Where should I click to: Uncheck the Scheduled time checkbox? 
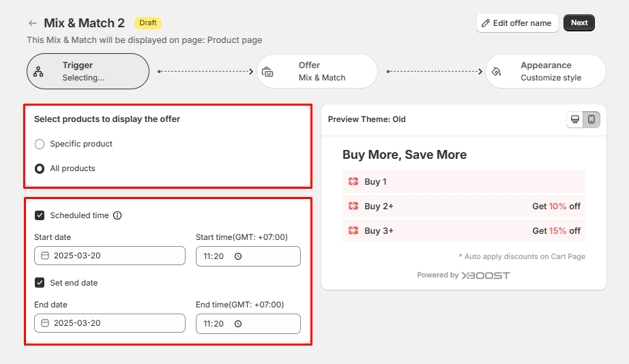(40, 215)
